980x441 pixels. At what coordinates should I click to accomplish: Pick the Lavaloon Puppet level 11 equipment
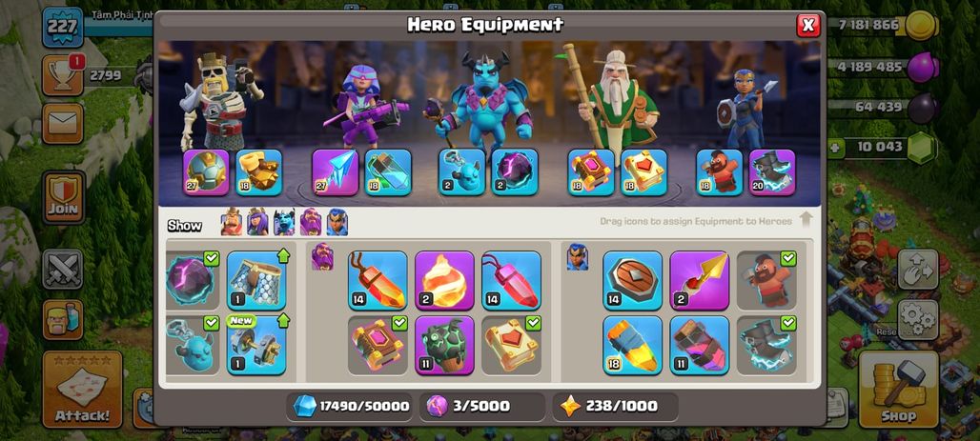(444, 345)
